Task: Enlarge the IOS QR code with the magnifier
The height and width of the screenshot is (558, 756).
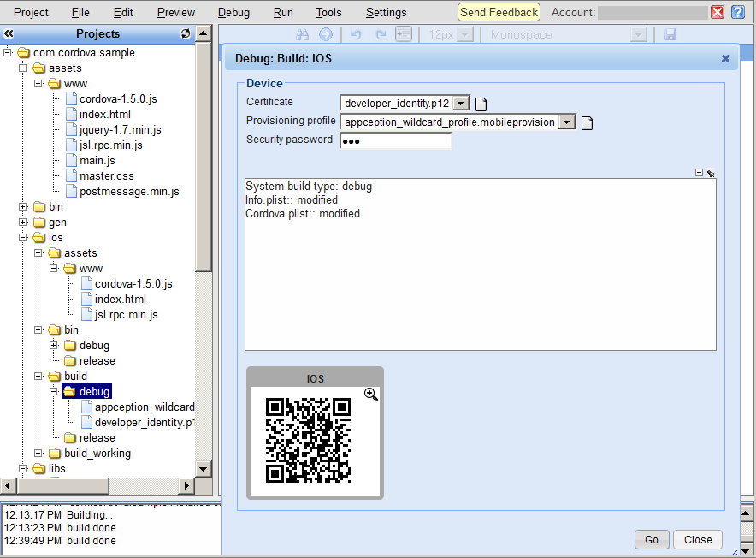Action: click(371, 395)
